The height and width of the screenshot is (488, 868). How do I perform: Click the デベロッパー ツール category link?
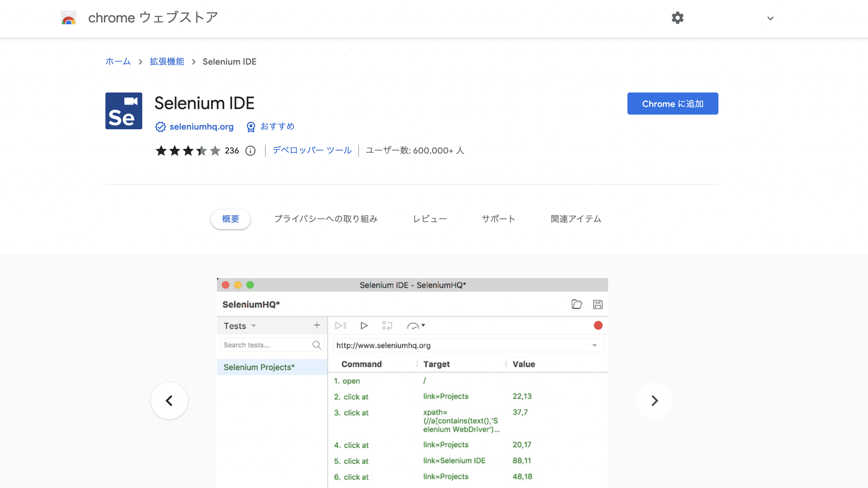[312, 150]
